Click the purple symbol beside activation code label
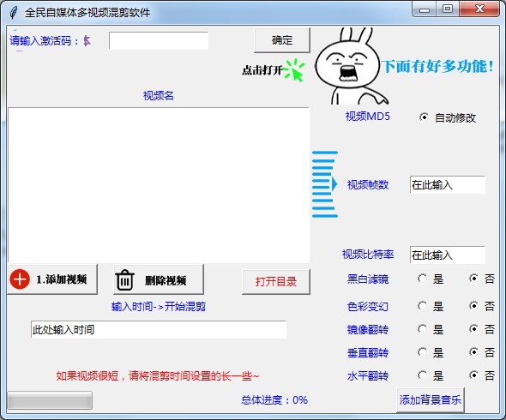Screen dimensions: 506x420 87,41
